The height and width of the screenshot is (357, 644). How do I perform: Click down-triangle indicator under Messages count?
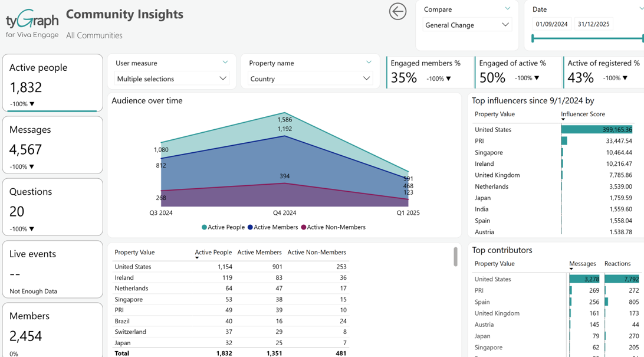click(x=32, y=167)
